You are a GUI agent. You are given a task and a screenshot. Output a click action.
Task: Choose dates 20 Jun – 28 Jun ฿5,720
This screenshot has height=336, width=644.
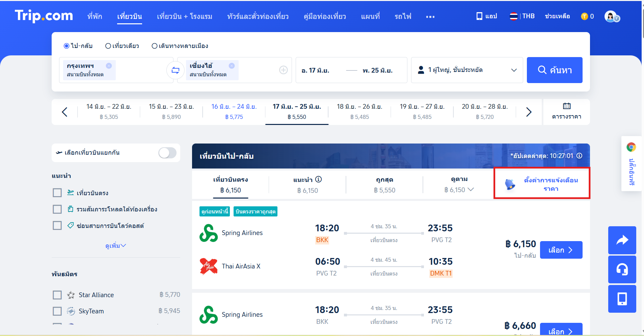[x=485, y=112]
